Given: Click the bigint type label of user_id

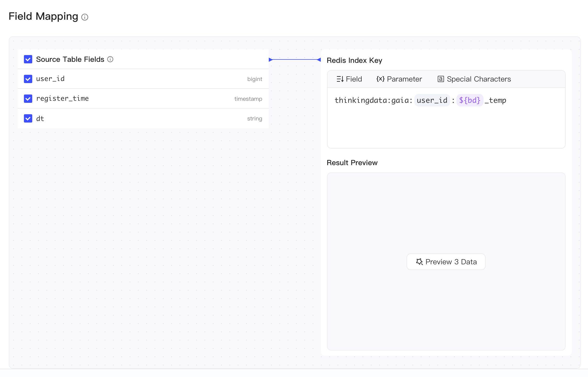Looking at the screenshot, I should click(x=254, y=79).
